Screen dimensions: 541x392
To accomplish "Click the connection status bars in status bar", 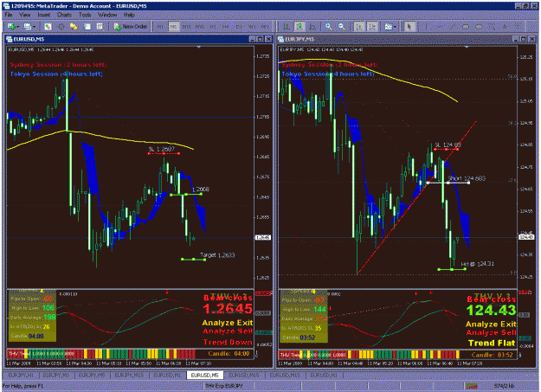I will pos(472,385).
